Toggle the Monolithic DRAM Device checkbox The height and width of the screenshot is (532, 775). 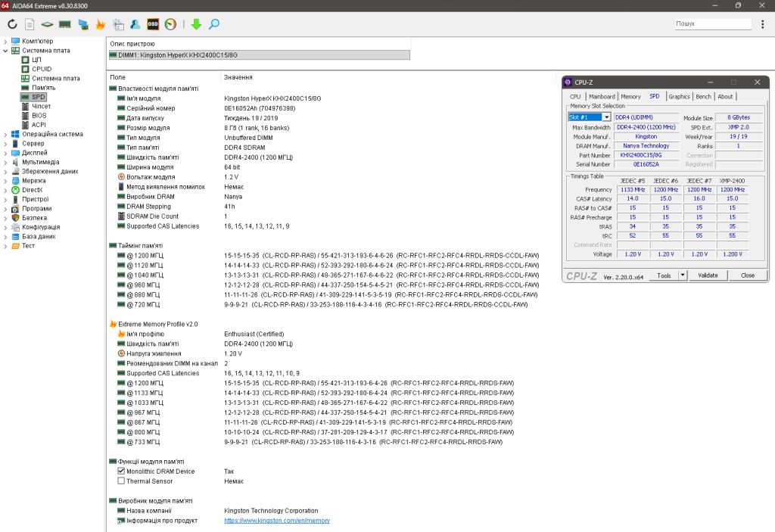point(121,471)
